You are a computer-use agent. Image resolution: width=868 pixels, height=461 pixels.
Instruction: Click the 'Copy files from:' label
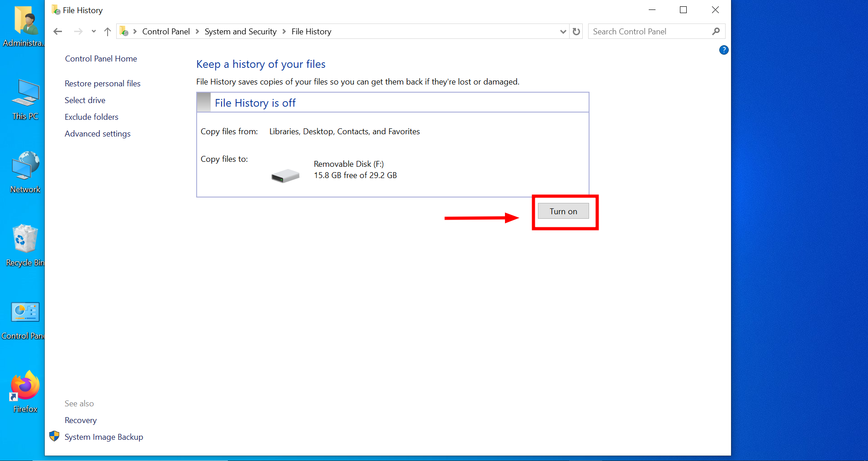pyautogui.click(x=229, y=132)
